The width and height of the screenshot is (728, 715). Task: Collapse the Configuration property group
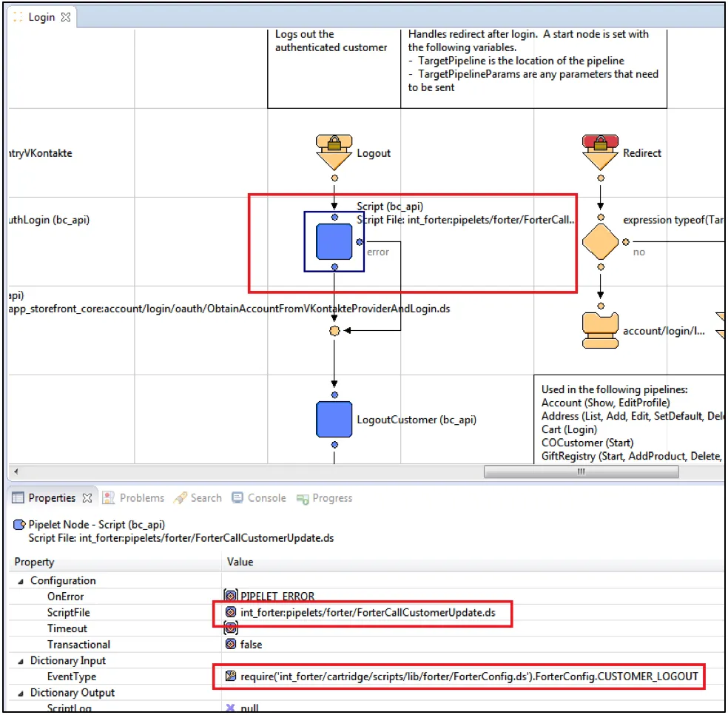click(21, 581)
